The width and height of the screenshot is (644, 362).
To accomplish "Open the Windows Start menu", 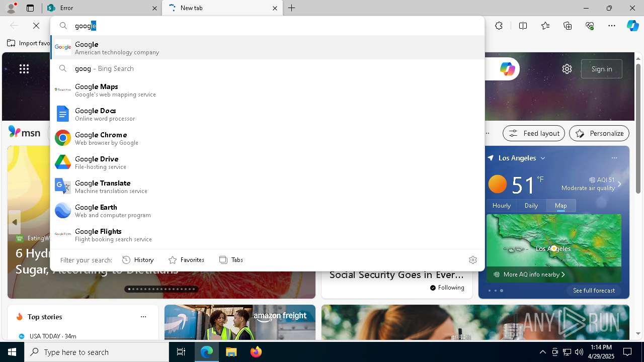I will (12, 352).
